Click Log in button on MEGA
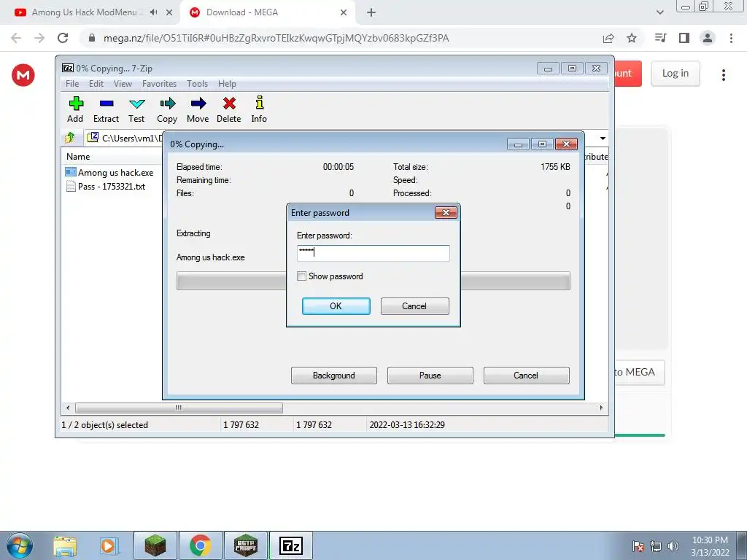747x560 pixels. (x=675, y=74)
